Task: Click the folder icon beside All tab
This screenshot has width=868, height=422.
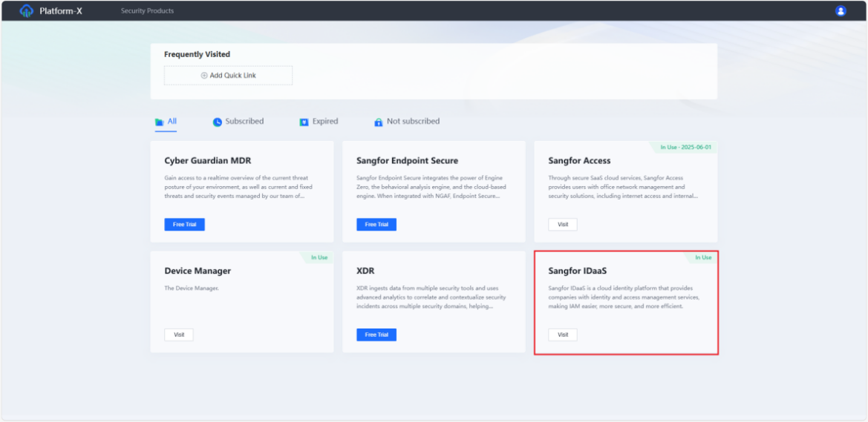Action: point(160,122)
